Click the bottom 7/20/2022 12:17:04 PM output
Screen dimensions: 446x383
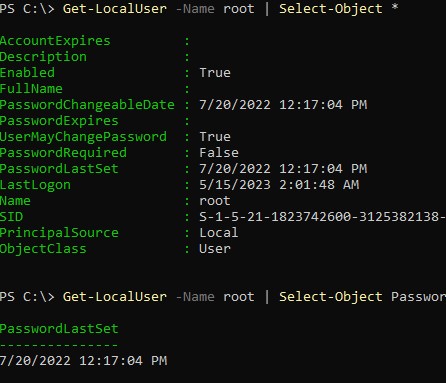point(83,361)
